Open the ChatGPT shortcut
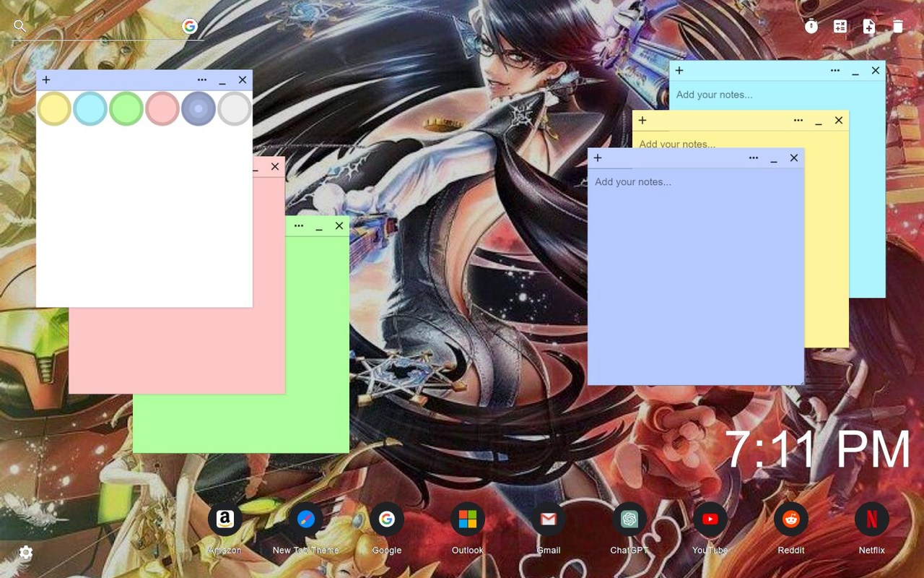The image size is (924, 578). (629, 519)
